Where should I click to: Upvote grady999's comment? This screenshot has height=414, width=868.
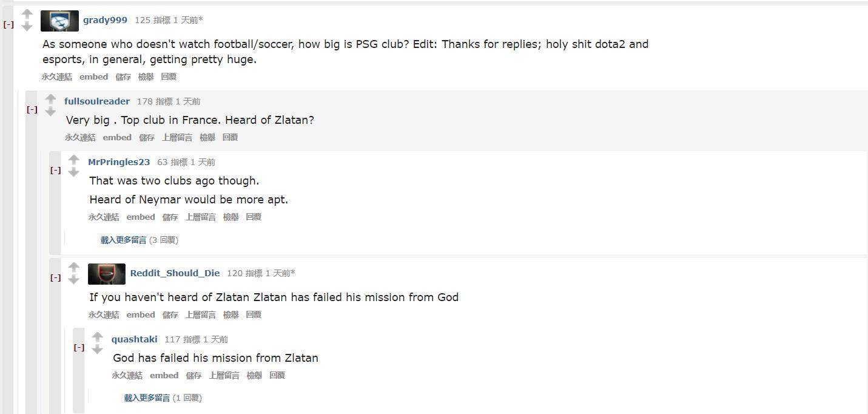27,14
